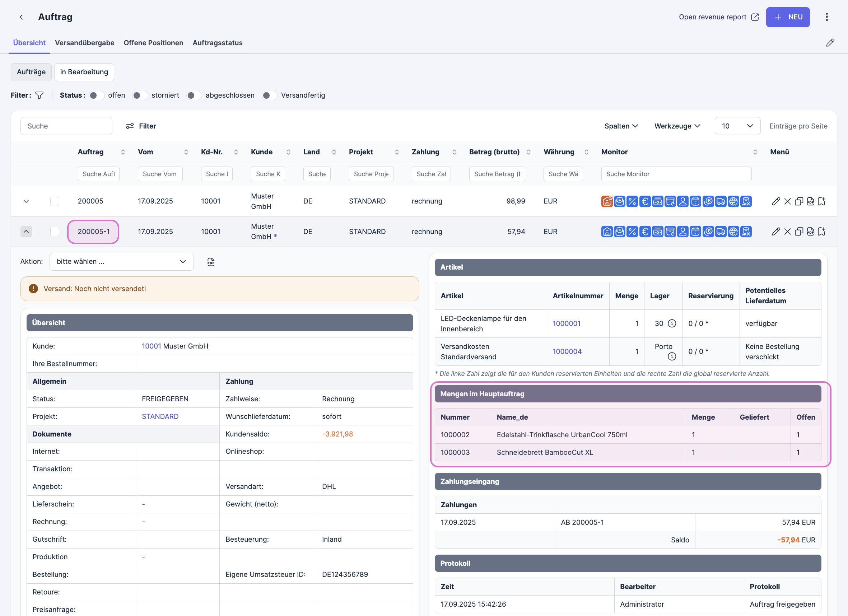Click the X cancel icon for order 200005-1
This screenshot has width=848, height=616.
coord(787,232)
